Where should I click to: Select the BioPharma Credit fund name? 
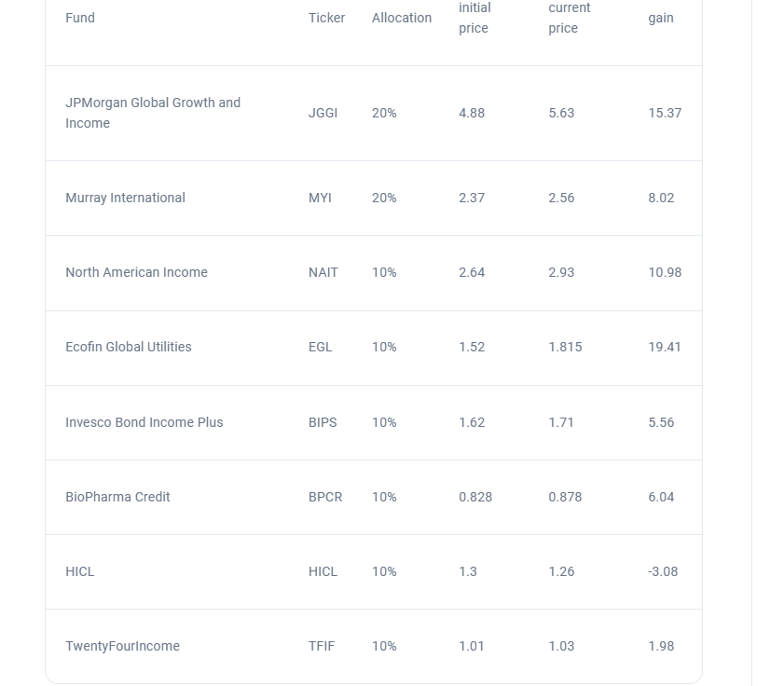pos(117,497)
